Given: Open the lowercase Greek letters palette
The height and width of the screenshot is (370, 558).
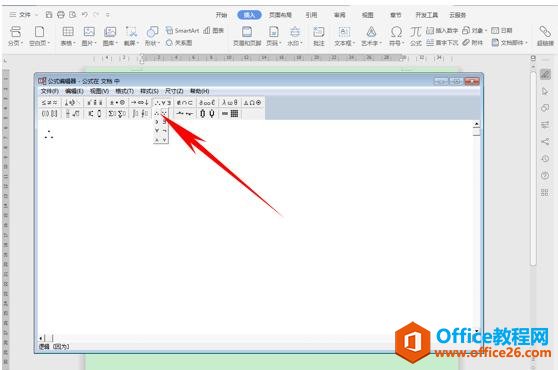Looking at the screenshot, I should coord(230,102).
